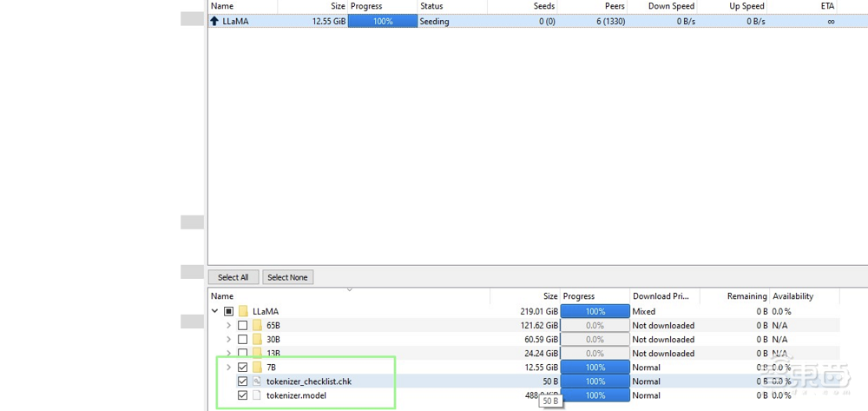Select the 30B folder icon
The width and height of the screenshot is (868, 411).
257,340
